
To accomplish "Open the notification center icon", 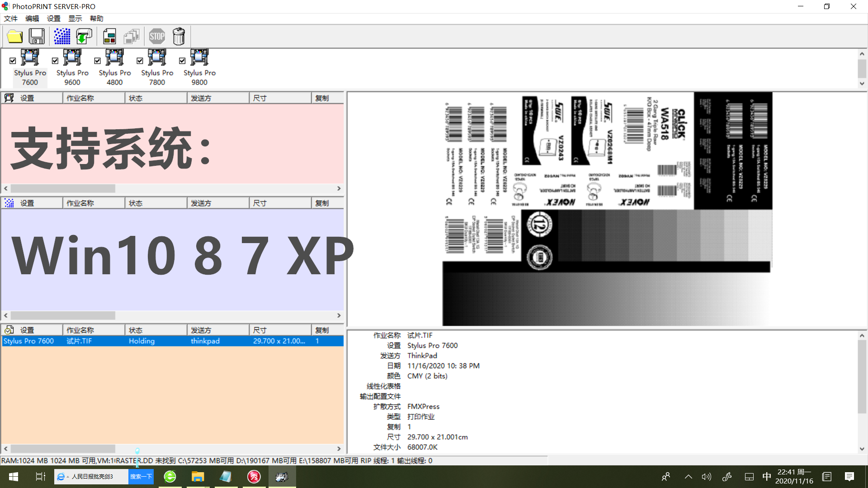I will point(849,476).
